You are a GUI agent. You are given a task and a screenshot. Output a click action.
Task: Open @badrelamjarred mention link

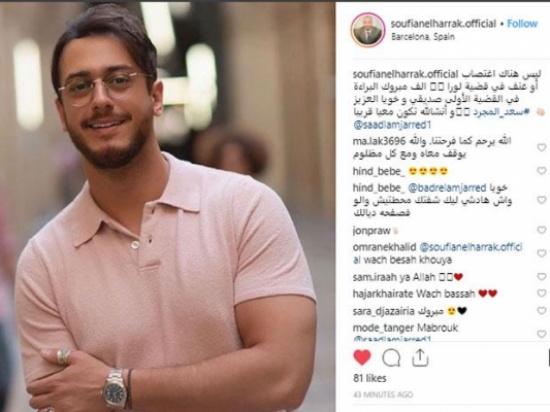click(447, 188)
